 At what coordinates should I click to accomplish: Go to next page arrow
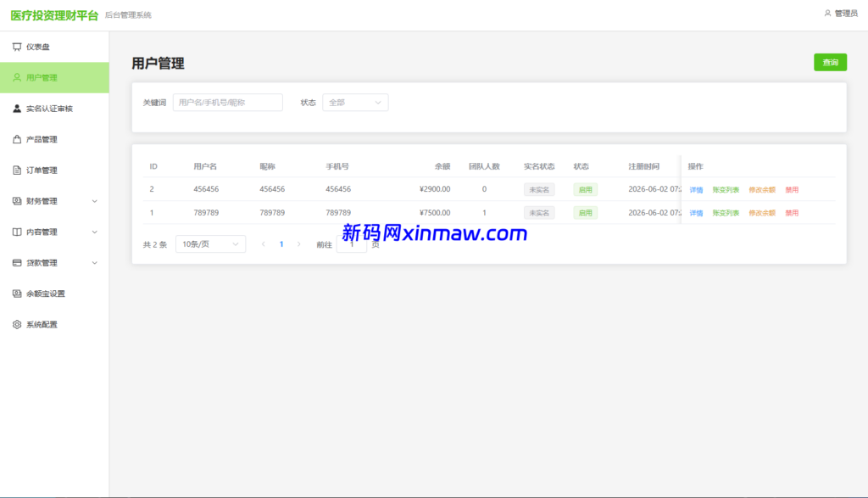[299, 244]
